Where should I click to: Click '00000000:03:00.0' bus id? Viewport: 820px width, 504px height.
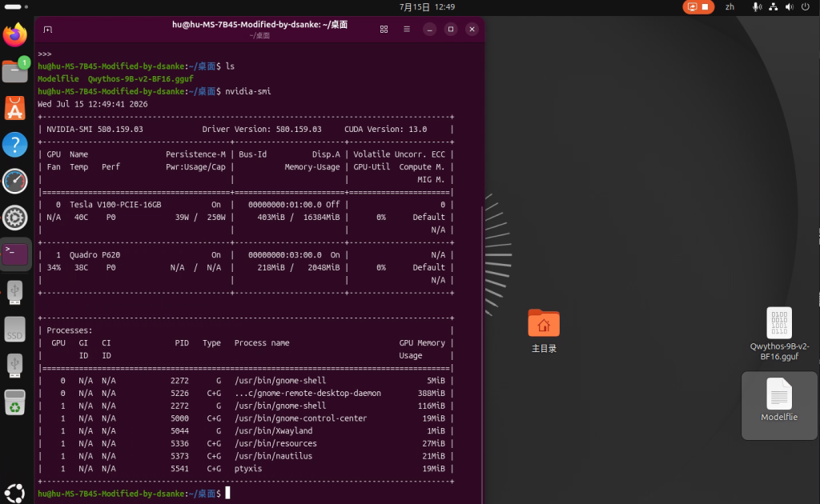pyautogui.click(x=285, y=255)
